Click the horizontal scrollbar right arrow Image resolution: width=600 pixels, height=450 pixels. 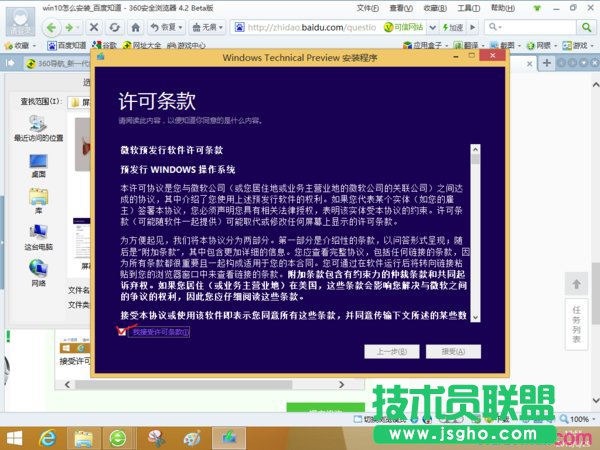pos(341,384)
